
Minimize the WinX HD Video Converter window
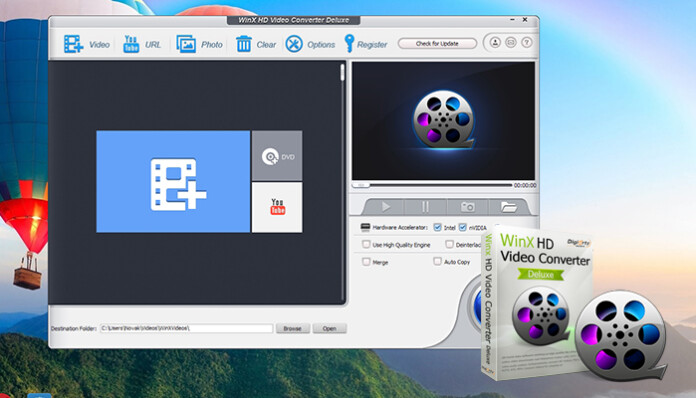[x=512, y=20]
